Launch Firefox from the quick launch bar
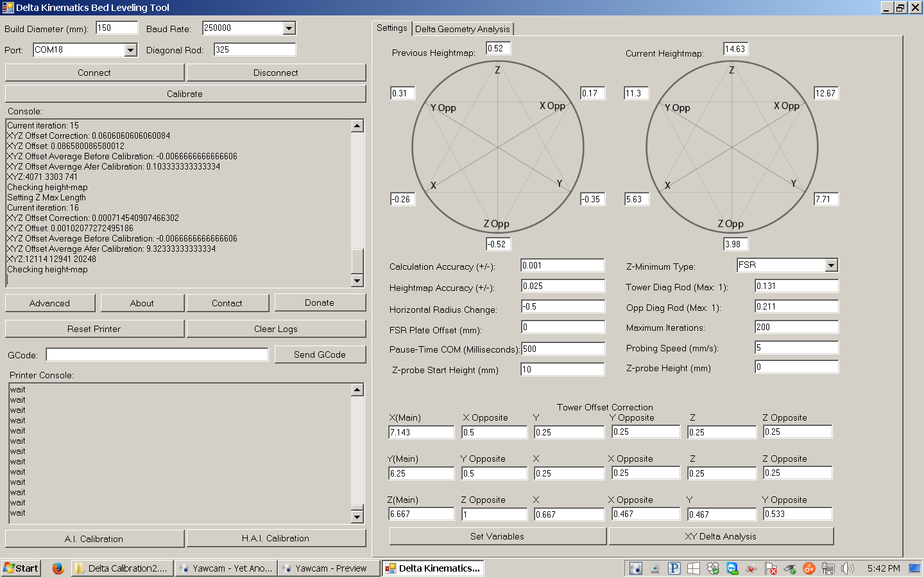 (58, 568)
